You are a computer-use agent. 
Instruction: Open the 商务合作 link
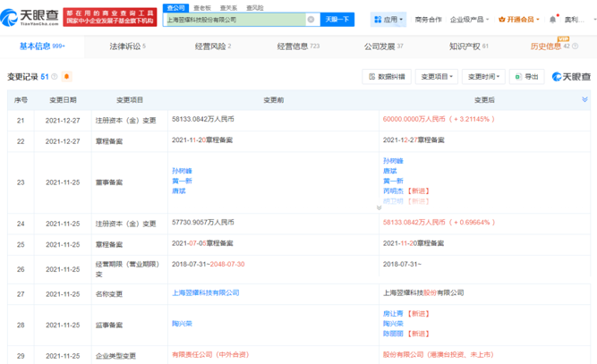coord(429,19)
